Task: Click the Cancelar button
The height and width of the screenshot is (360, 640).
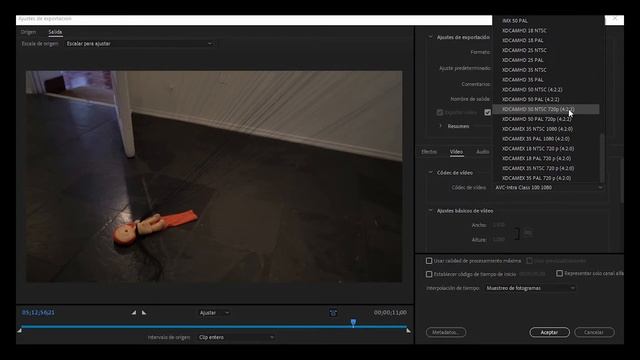Action: pyautogui.click(x=594, y=332)
